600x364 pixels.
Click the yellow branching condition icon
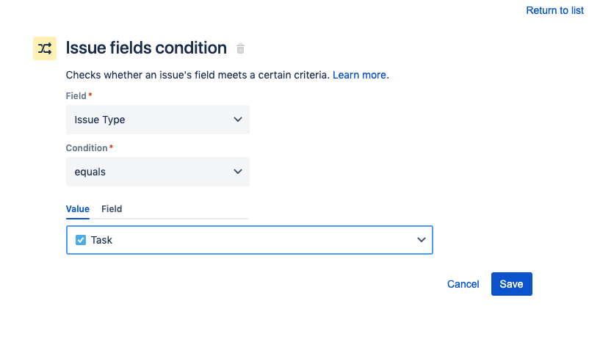pyautogui.click(x=45, y=48)
